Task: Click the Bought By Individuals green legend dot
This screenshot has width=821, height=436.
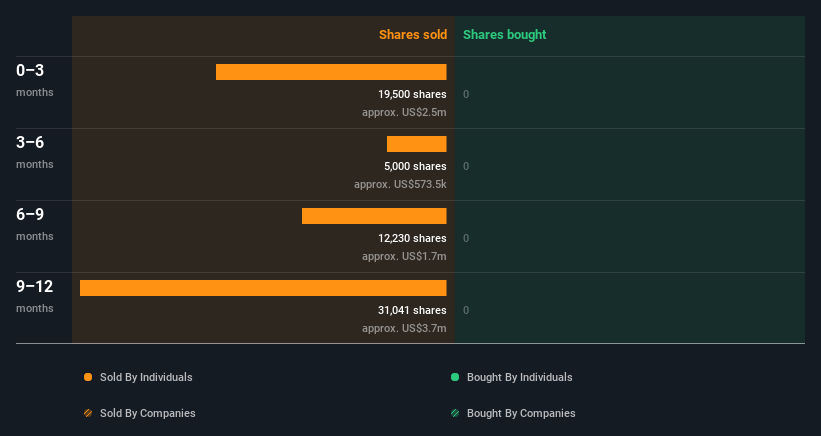Action: click(x=455, y=377)
